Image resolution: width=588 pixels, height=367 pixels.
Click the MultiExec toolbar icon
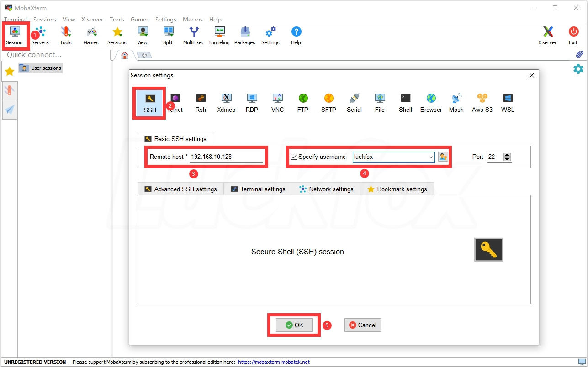tap(194, 36)
